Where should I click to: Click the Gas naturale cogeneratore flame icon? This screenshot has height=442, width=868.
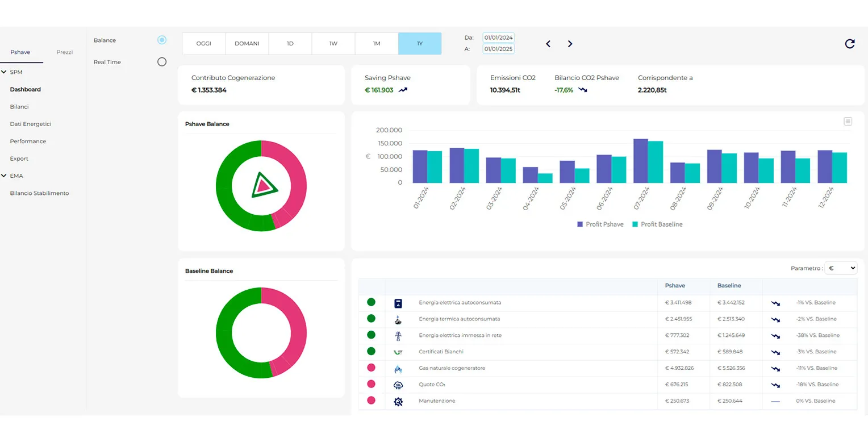[398, 369]
